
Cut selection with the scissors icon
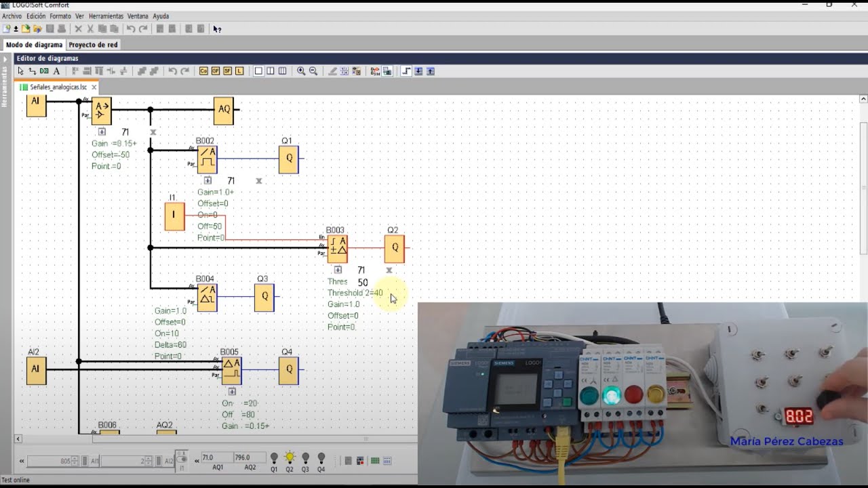pyautogui.click(x=90, y=28)
